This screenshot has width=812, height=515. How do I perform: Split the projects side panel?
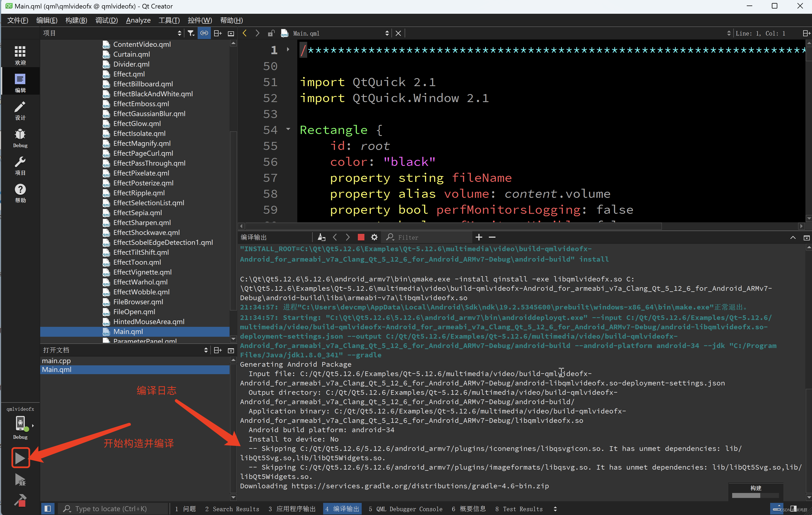pos(218,33)
